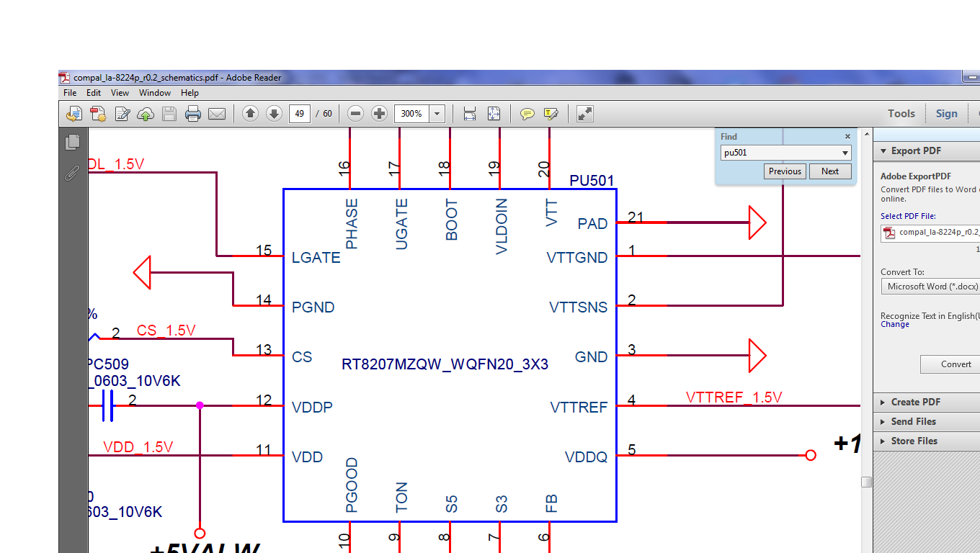
Task: Switch to the Tools pane tab
Action: tap(901, 114)
